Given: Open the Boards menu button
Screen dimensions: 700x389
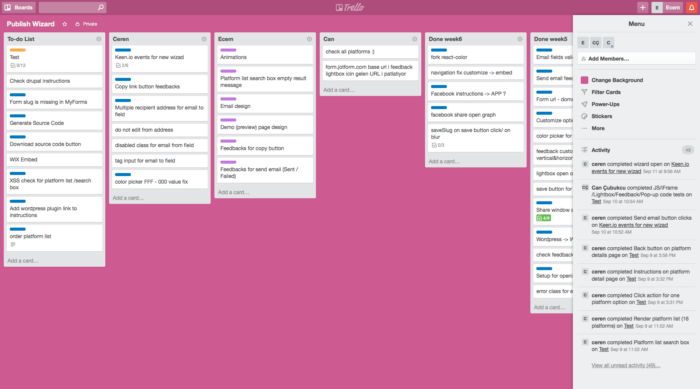Looking at the screenshot, I should (18, 7).
